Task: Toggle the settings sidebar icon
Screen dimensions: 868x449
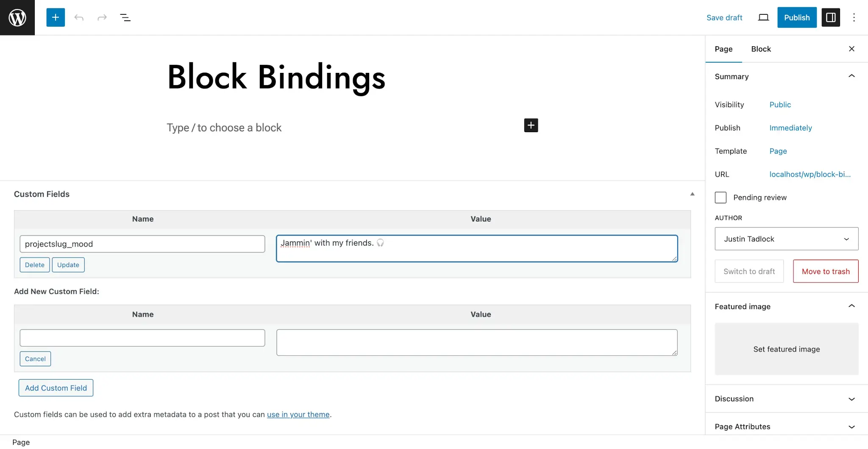Action: [x=831, y=17]
